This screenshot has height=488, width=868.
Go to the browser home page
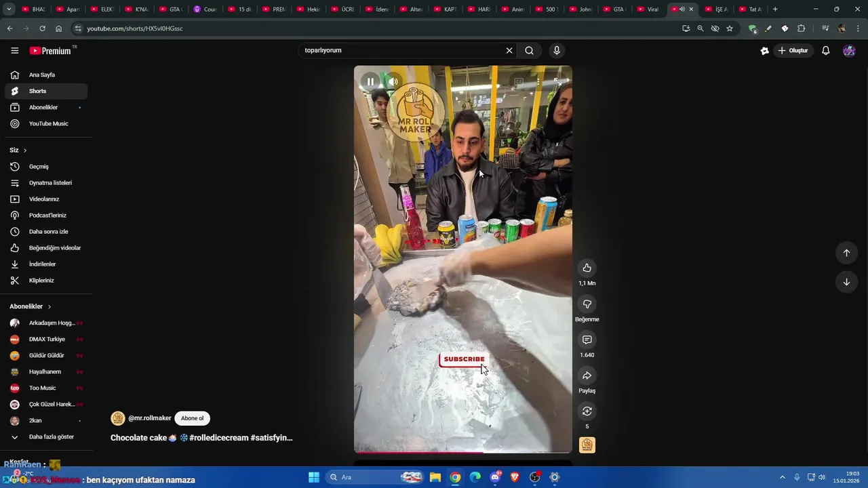tap(58, 28)
